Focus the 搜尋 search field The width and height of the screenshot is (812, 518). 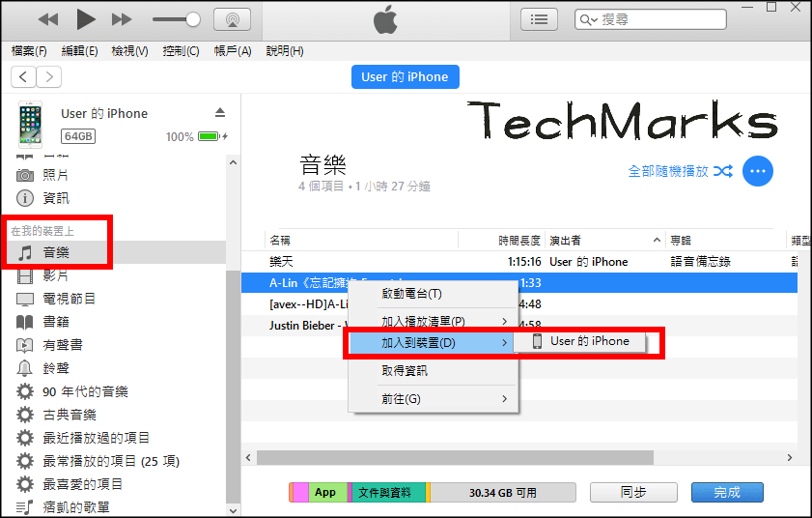point(651,19)
